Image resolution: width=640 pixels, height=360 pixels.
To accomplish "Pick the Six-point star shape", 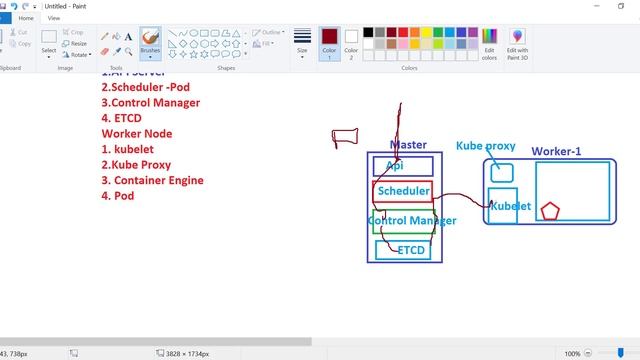I will pos(204,54).
